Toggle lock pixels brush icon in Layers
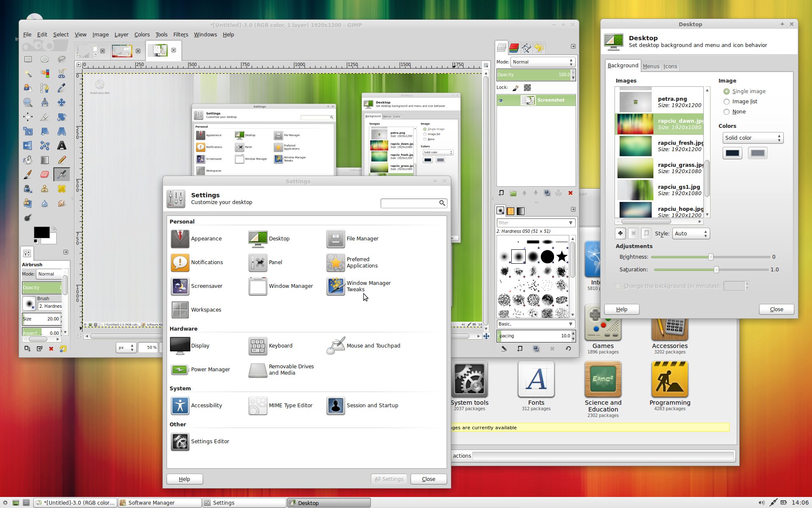This screenshot has height=508, width=812. pyautogui.click(x=516, y=88)
